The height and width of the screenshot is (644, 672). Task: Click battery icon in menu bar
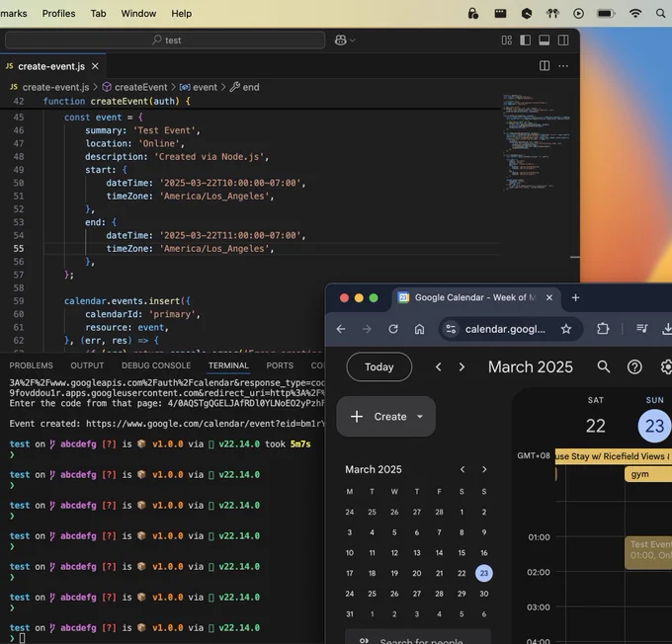click(x=606, y=13)
